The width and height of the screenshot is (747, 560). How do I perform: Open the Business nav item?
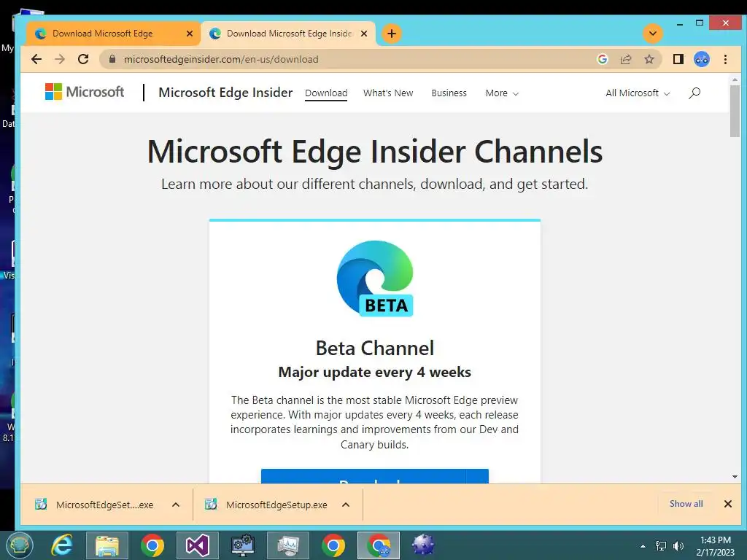coord(449,93)
